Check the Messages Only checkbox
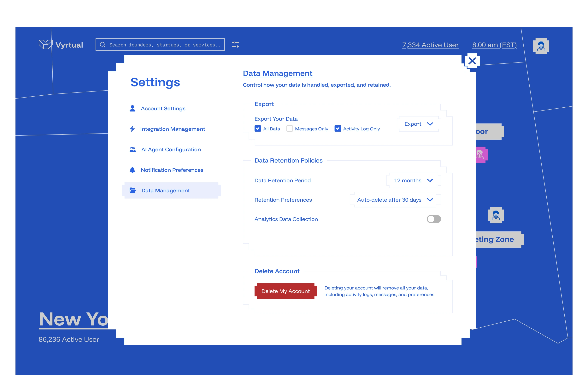The height and width of the screenshot is (375, 588). click(289, 129)
